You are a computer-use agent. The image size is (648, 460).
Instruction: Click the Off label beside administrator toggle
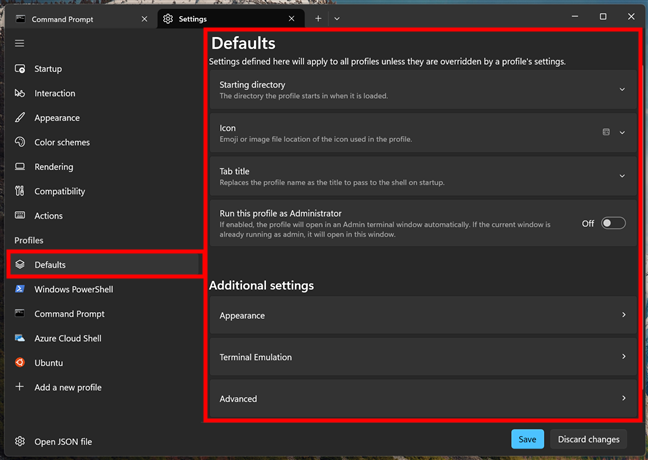(x=588, y=224)
